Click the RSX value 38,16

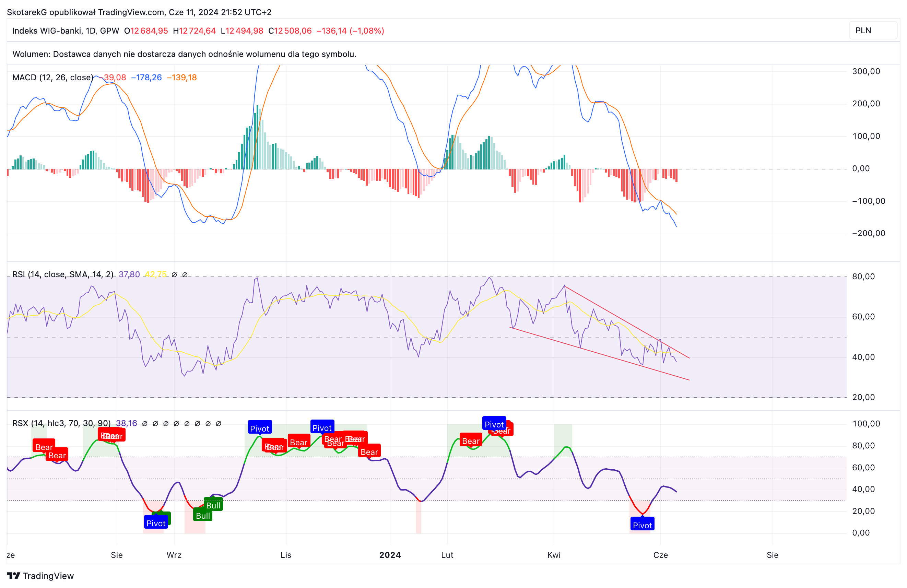coord(127,423)
